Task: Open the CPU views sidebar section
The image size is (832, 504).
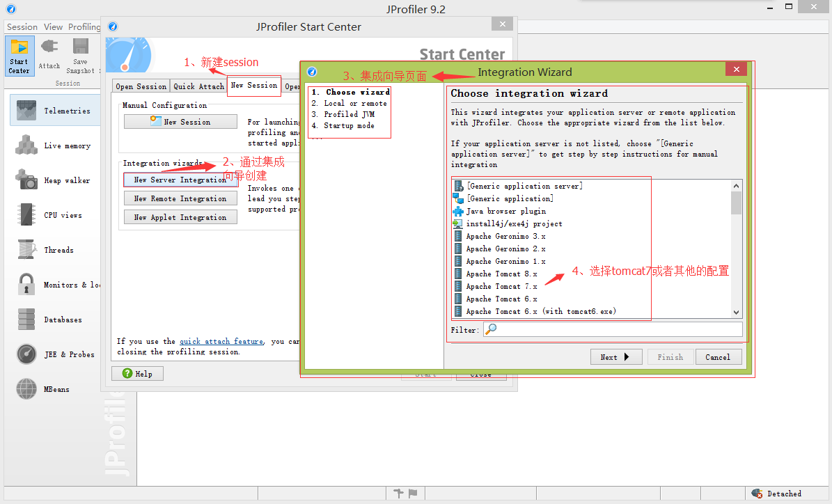Action: [x=55, y=215]
